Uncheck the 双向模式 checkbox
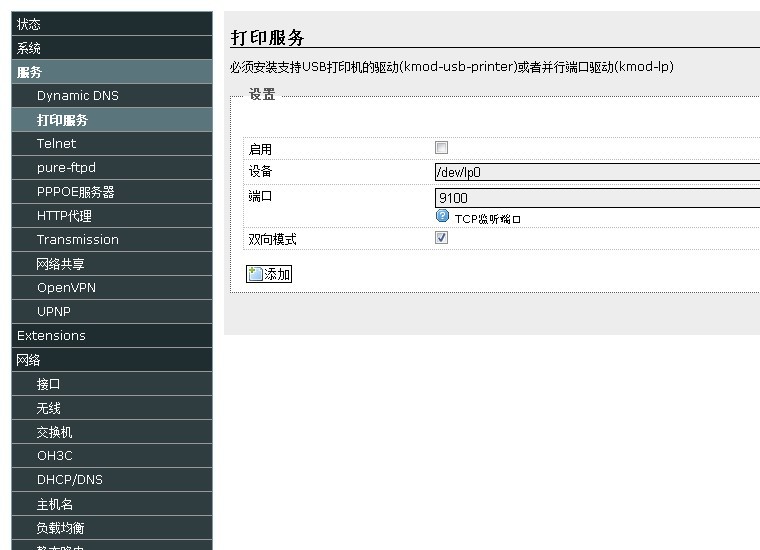 441,237
